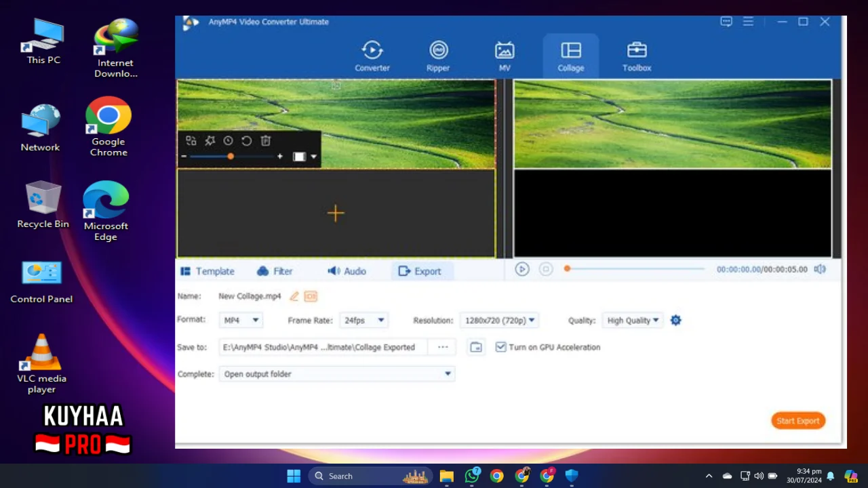
Task: Open Chrome from the taskbar
Action: tap(497, 476)
